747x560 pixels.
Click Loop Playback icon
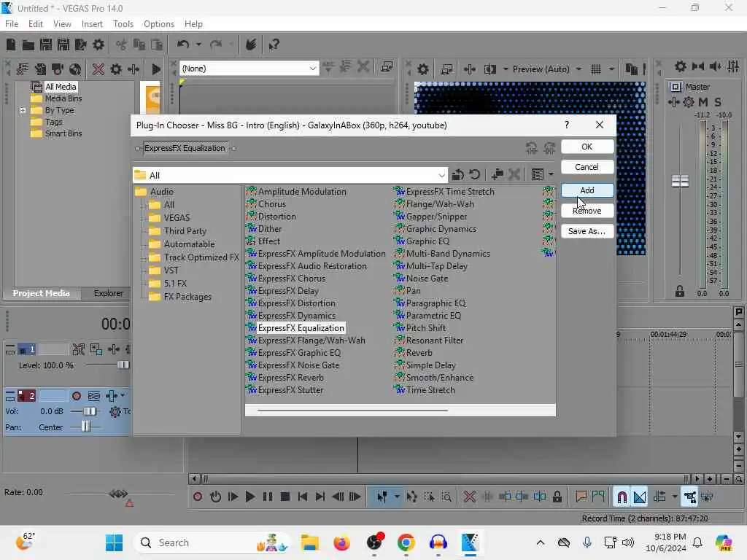[x=215, y=497]
